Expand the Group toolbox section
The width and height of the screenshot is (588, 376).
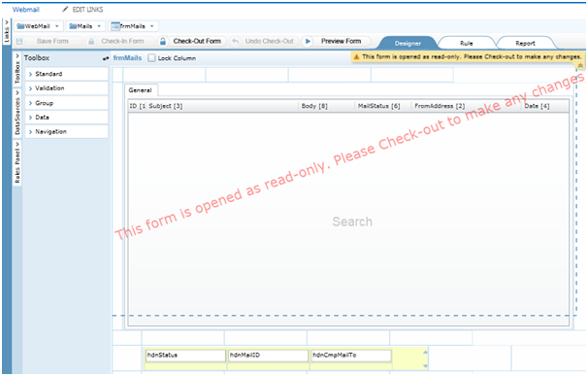point(67,103)
